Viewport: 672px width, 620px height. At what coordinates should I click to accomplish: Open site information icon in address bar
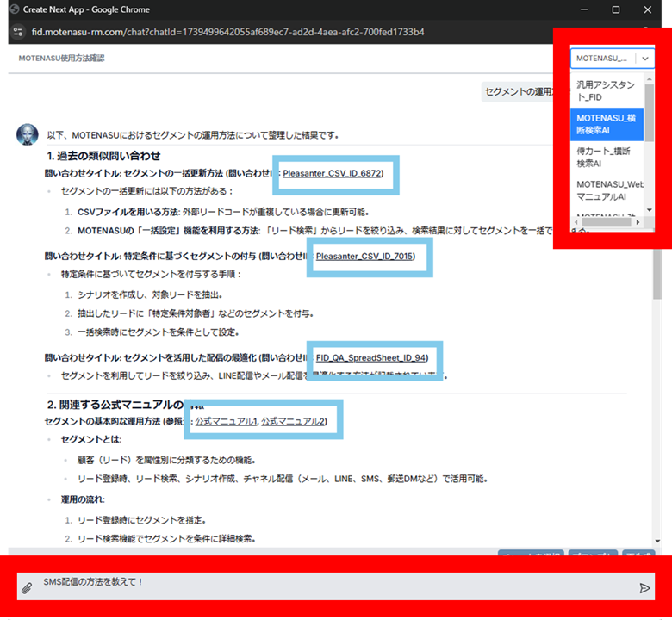(18, 32)
